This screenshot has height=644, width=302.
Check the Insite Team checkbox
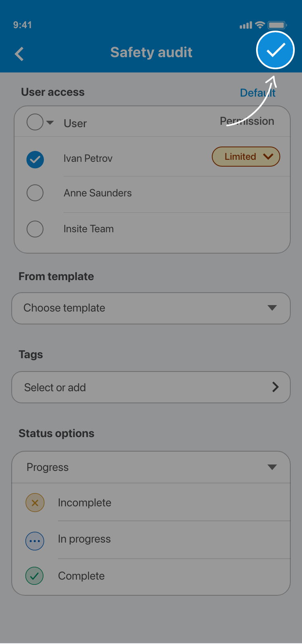35,229
